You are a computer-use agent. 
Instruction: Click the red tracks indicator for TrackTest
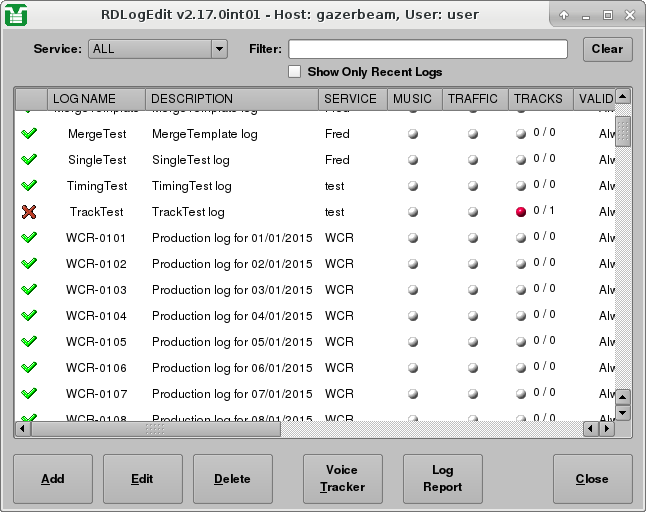click(521, 212)
